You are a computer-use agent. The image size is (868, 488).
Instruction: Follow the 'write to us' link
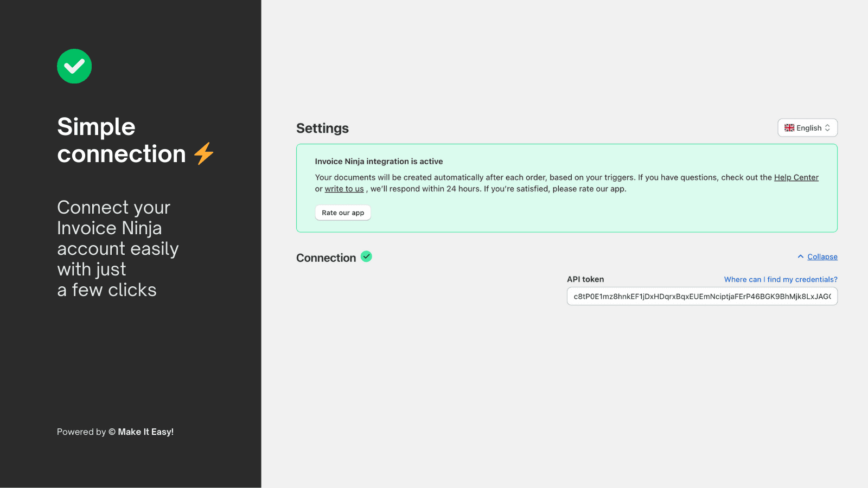click(344, 189)
